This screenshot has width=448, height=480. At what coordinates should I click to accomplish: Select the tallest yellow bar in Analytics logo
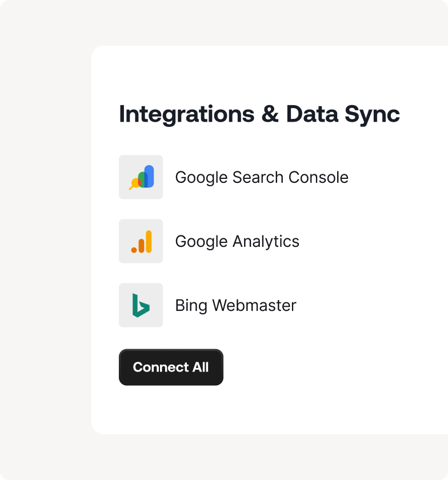(149, 242)
